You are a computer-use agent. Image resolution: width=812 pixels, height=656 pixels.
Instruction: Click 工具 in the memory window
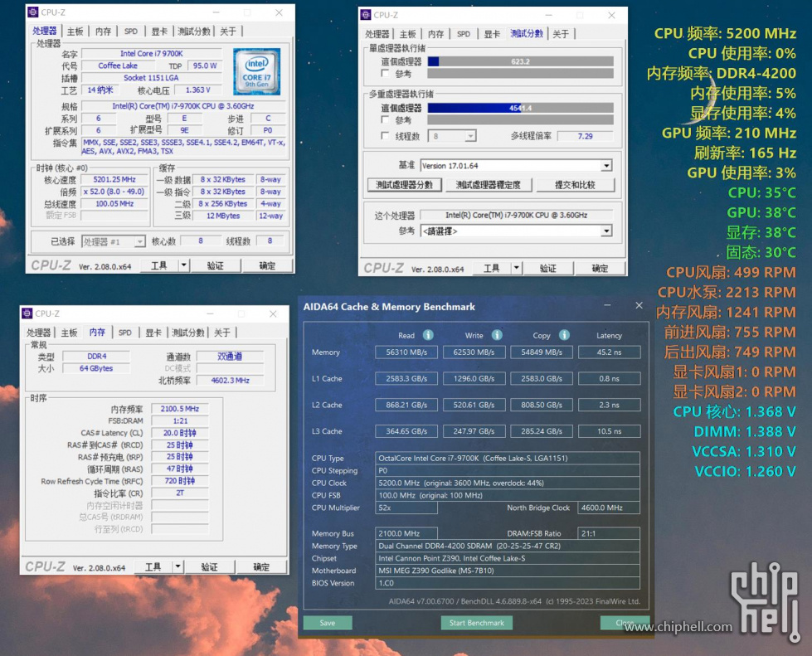153,567
